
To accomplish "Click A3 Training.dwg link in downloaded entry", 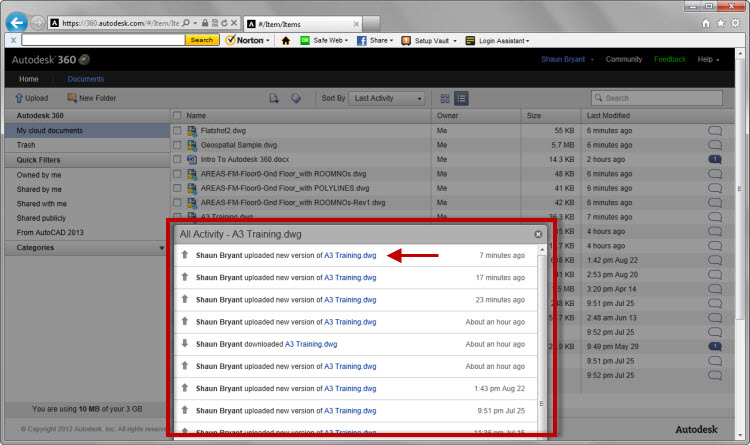I will pos(311,344).
